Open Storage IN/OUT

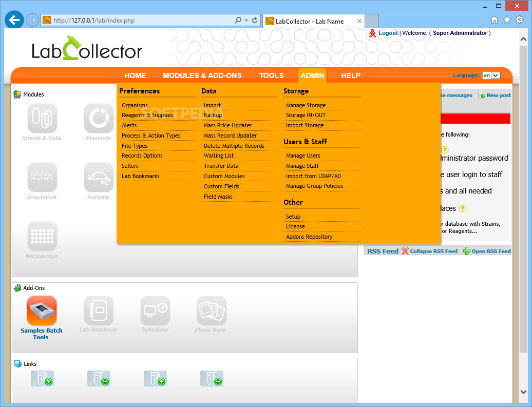306,115
